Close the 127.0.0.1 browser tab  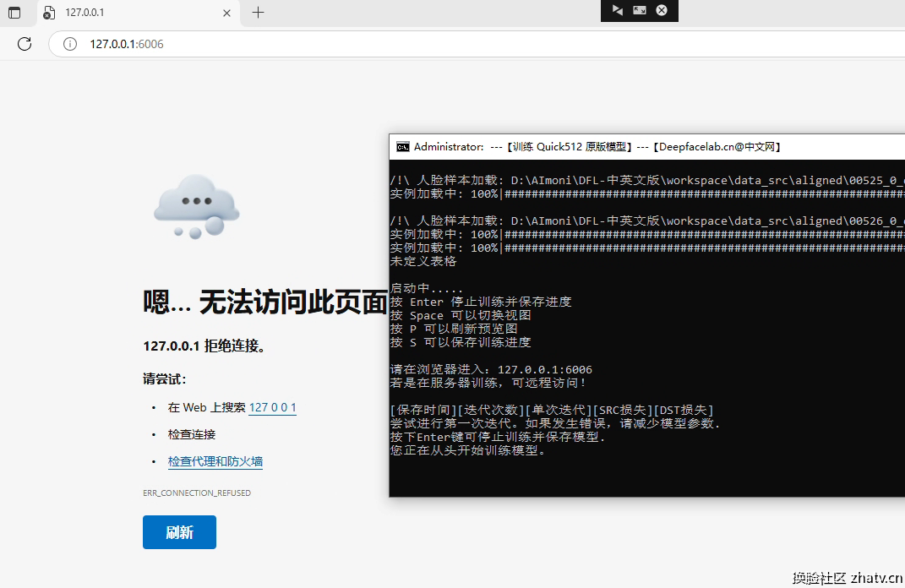point(226,13)
